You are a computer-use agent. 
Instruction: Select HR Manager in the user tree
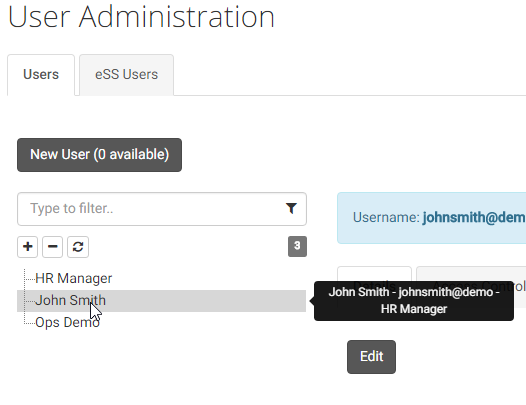[73, 279]
